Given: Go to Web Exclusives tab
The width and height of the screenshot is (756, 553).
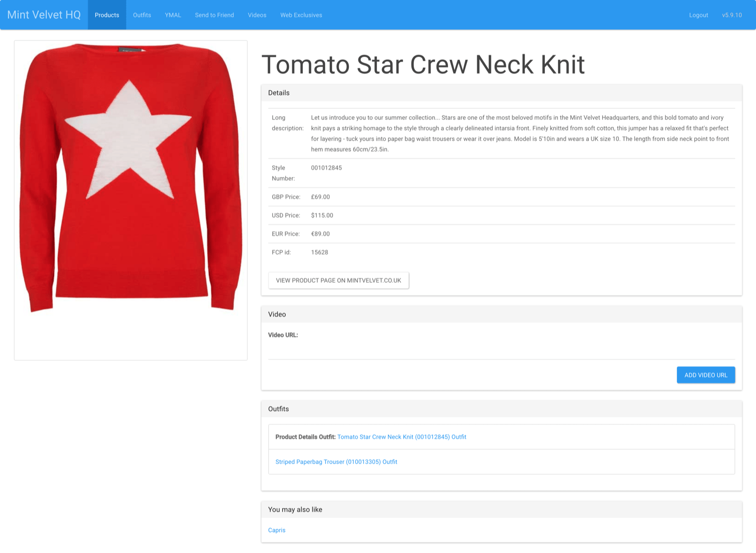Looking at the screenshot, I should coord(301,15).
